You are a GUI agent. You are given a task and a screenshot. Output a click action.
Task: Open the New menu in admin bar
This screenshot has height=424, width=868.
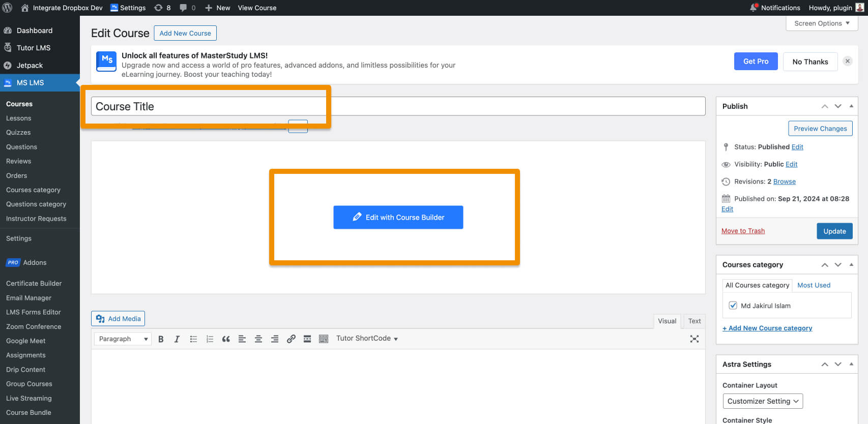pos(217,8)
